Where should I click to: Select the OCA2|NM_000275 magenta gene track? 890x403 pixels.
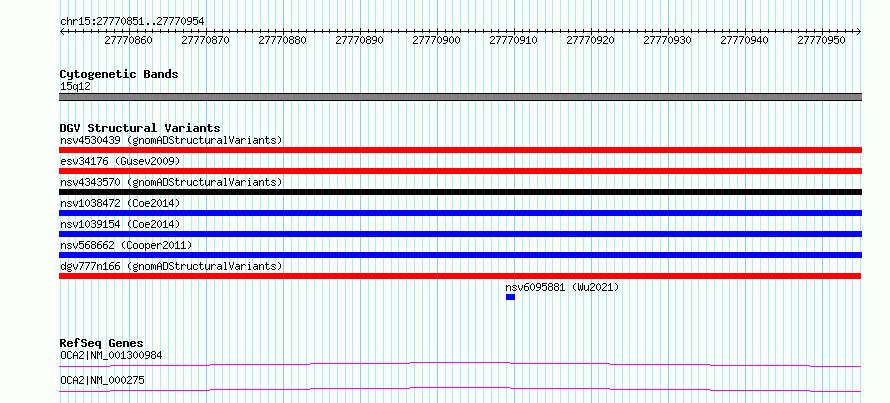click(460, 389)
